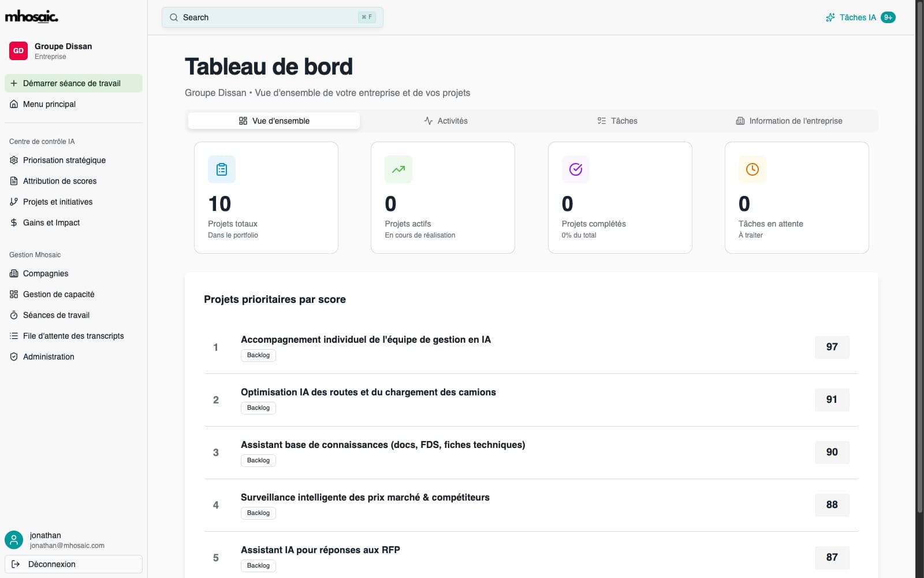Select Gestion de capacité

[58, 294]
